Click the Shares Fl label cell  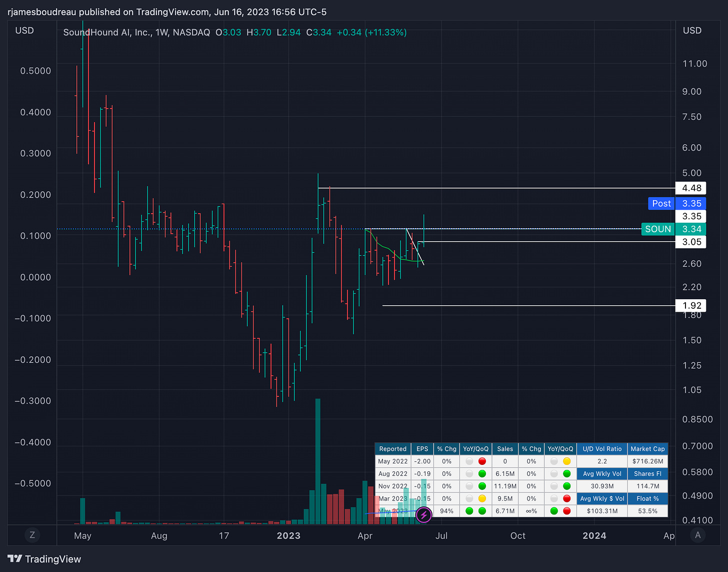click(647, 473)
